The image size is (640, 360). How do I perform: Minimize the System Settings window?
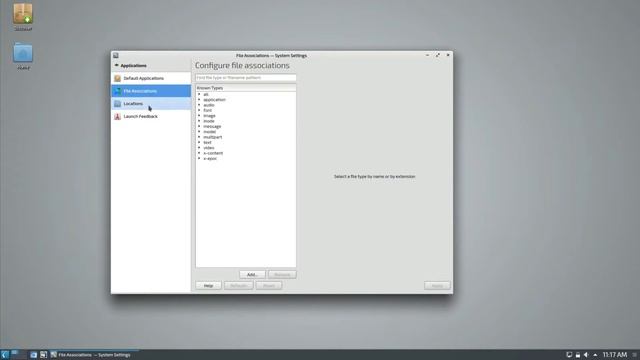pos(427,55)
